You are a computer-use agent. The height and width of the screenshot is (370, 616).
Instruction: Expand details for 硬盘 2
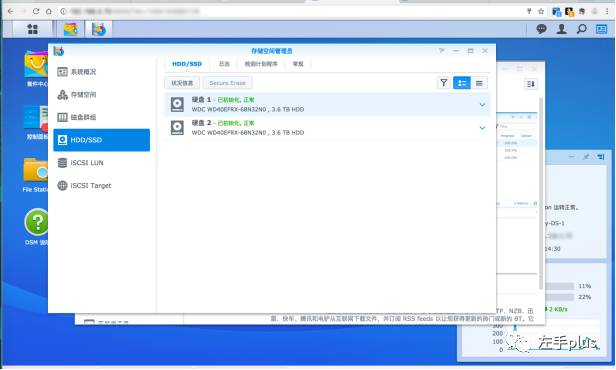tap(482, 128)
